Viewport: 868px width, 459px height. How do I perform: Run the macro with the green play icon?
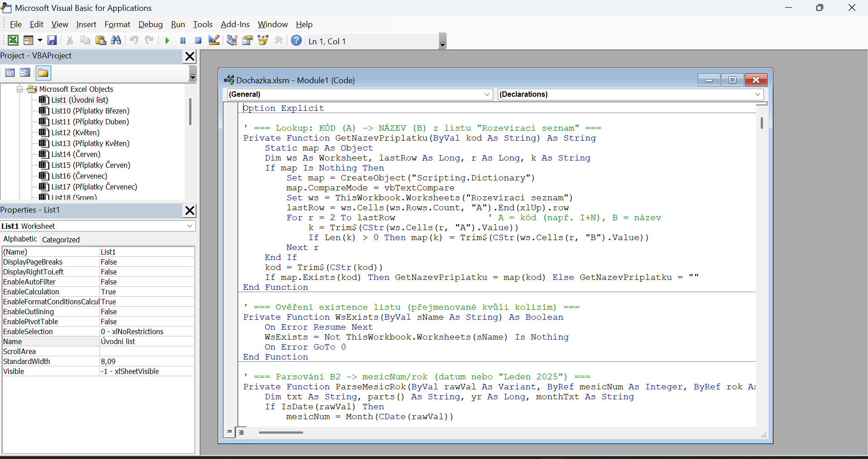167,41
